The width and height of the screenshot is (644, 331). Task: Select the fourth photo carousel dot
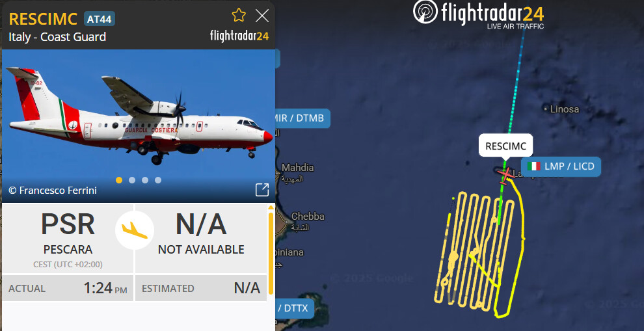pyautogui.click(x=158, y=180)
